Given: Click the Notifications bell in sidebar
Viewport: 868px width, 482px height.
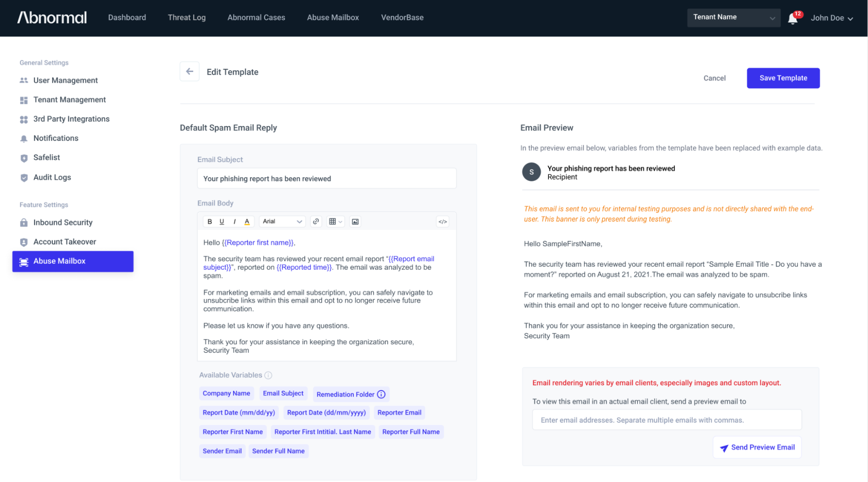Looking at the screenshot, I should coord(24,138).
